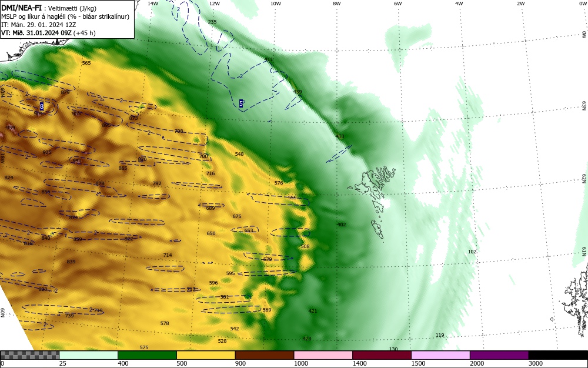Click the 'IT: Mán. 29. 01. 2024 12Z' line
This screenshot has height=368, width=588.
point(38,25)
